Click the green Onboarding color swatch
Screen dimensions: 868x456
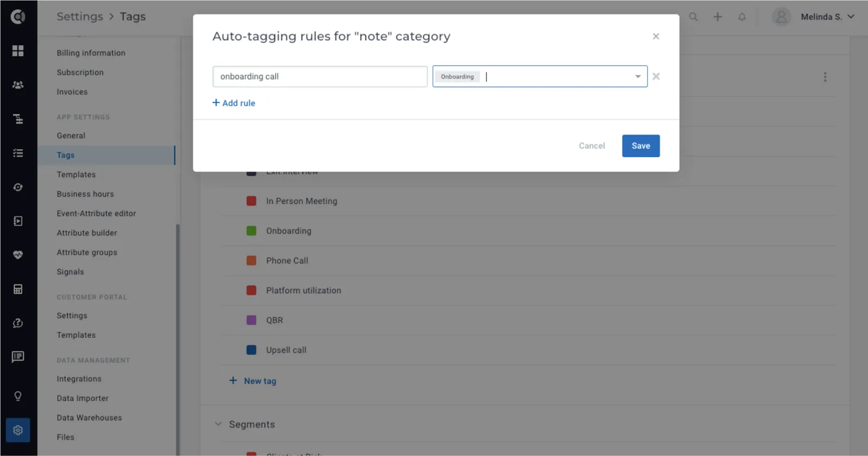coord(251,231)
